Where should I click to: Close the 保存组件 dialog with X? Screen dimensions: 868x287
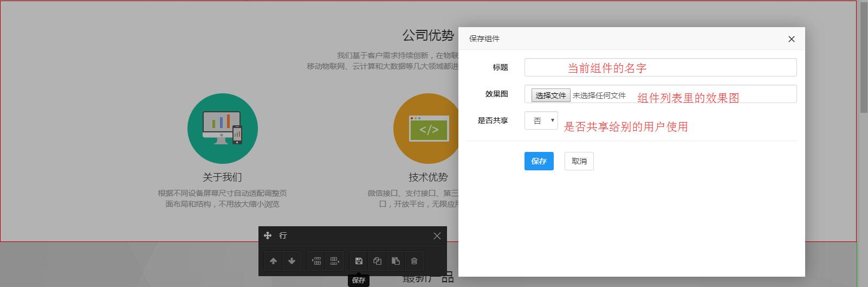[791, 39]
